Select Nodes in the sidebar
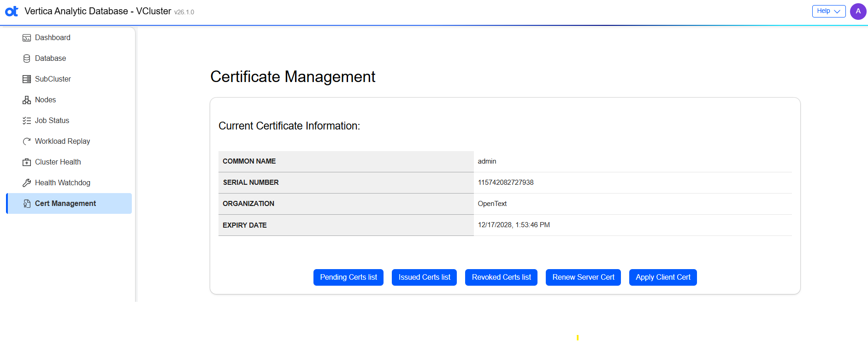This screenshot has width=868, height=341. pos(69,100)
